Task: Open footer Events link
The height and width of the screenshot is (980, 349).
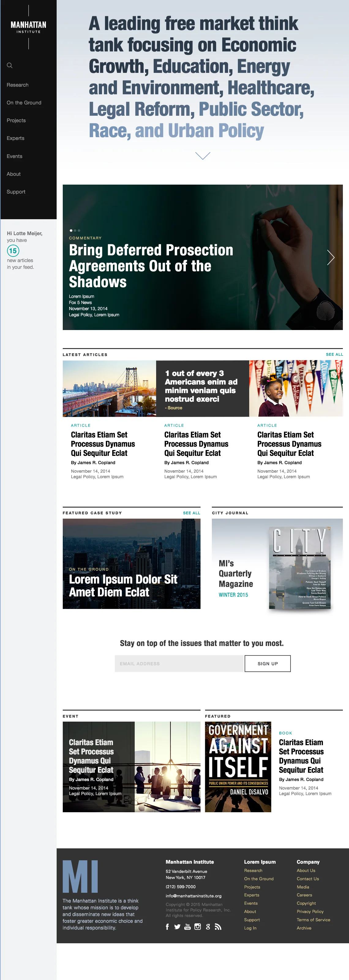Action: 251,903
